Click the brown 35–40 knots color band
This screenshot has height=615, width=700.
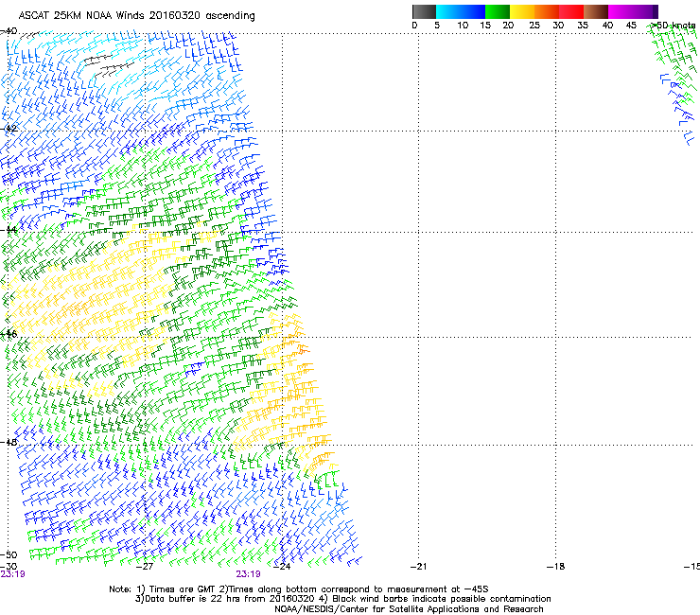pyautogui.click(x=596, y=11)
